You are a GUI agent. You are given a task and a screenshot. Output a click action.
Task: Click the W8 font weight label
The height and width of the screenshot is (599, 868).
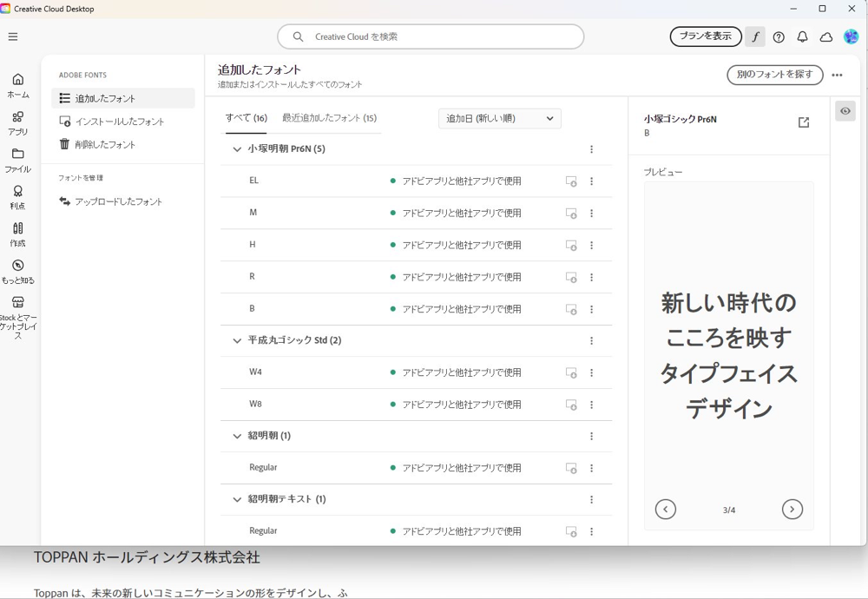(255, 405)
